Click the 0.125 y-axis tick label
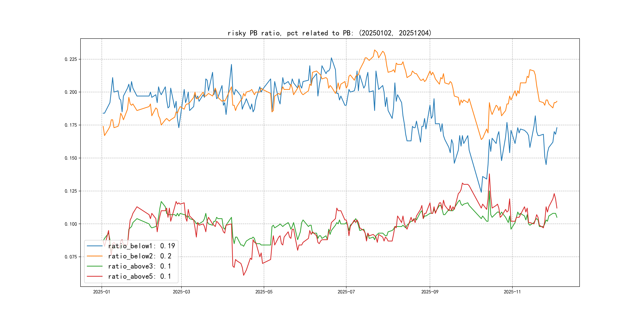Viewport: 644px width, 322px height. (71, 191)
